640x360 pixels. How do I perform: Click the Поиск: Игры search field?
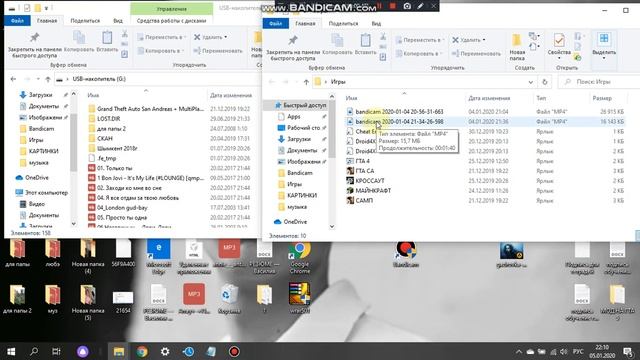[600, 82]
